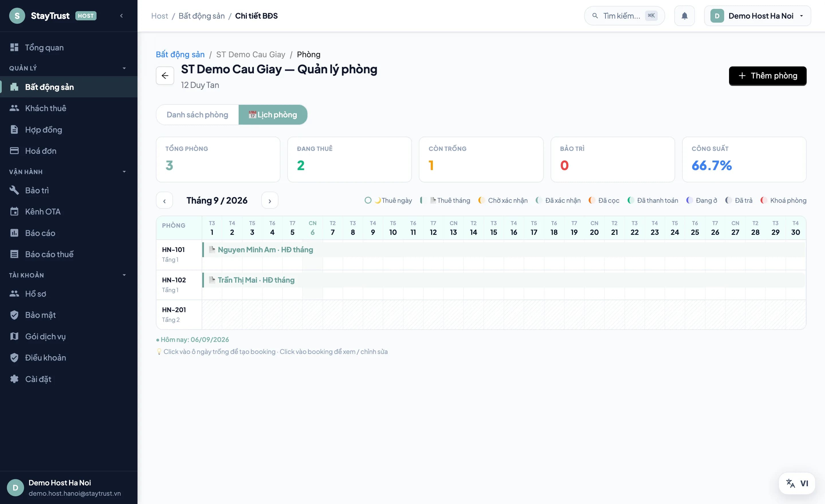This screenshot has height=504, width=825.
Task: Click the Khách thuê people icon
Action: click(14, 108)
